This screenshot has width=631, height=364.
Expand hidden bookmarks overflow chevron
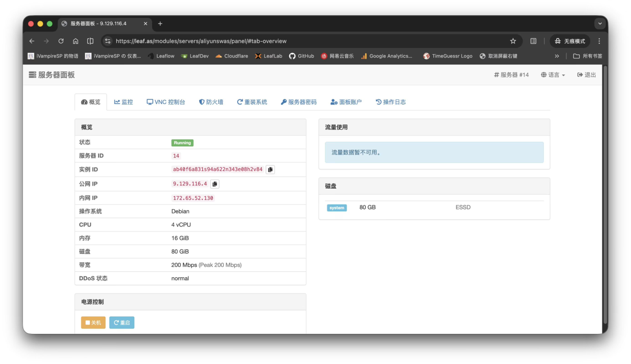click(557, 56)
